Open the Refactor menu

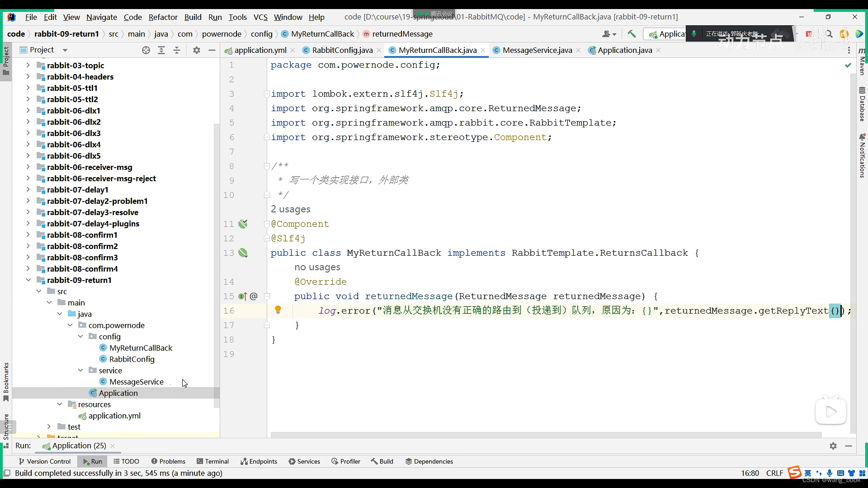coord(163,17)
